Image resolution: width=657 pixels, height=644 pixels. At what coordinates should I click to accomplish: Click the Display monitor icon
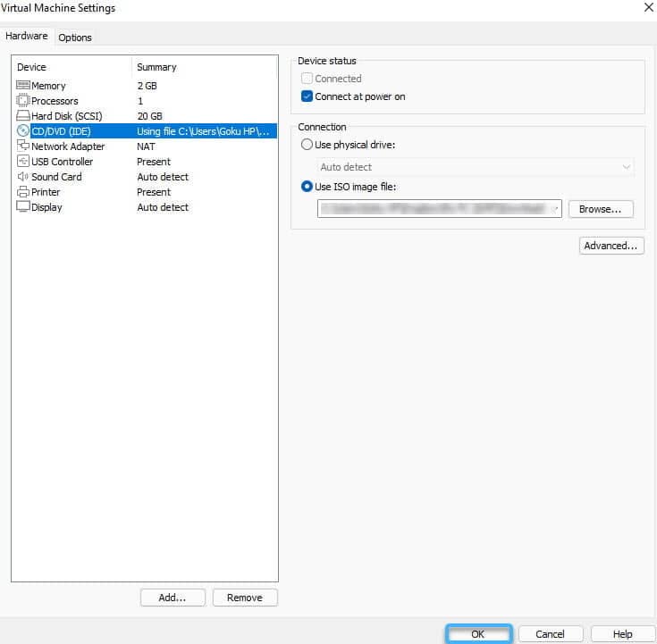point(23,207)
